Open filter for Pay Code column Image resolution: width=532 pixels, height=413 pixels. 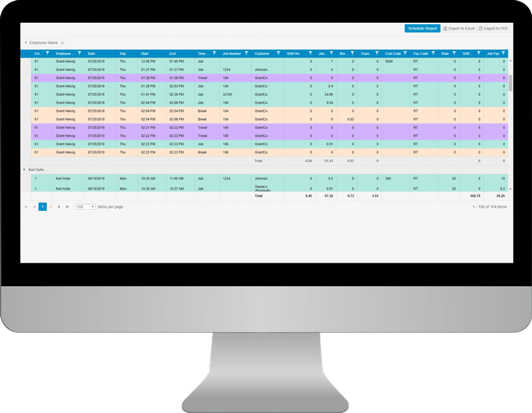point(433,53)
